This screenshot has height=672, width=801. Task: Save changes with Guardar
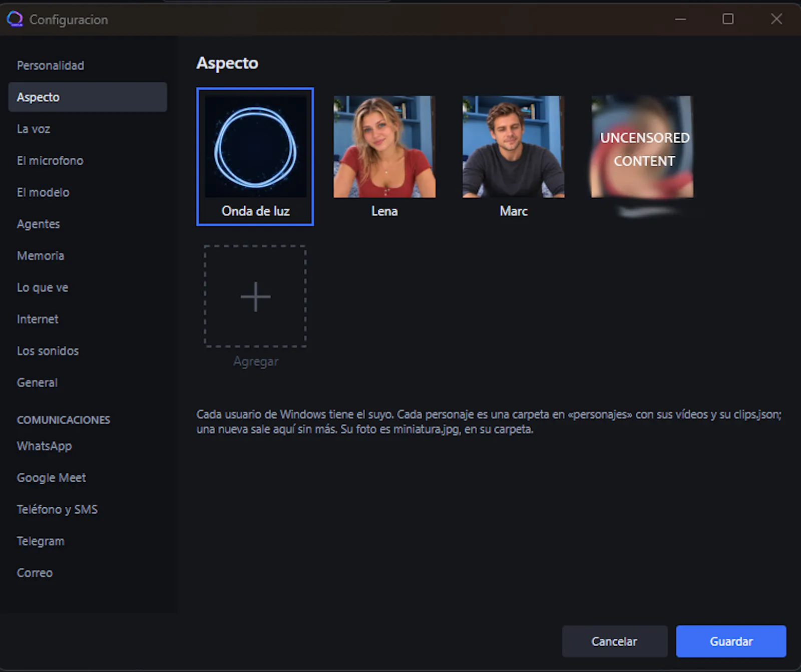pos(731,641)
